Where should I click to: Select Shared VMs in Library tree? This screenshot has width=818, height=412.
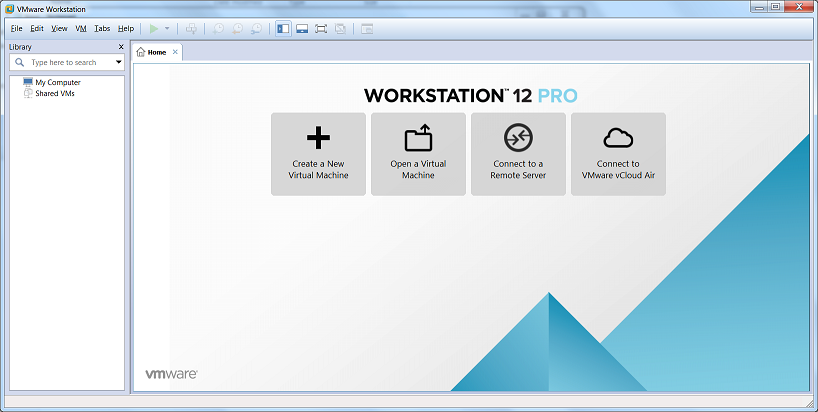pos(55,93)
